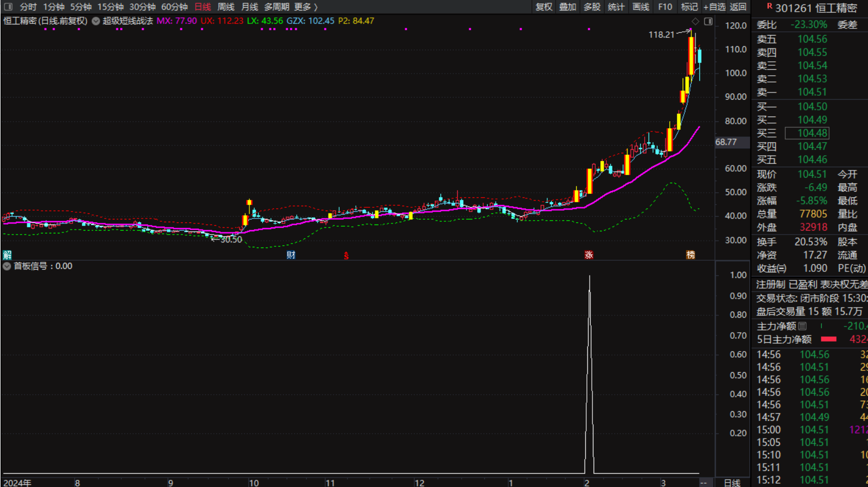Click the diamond marker icon above chart
Screen dimensions: 868x487
point(695,21)
